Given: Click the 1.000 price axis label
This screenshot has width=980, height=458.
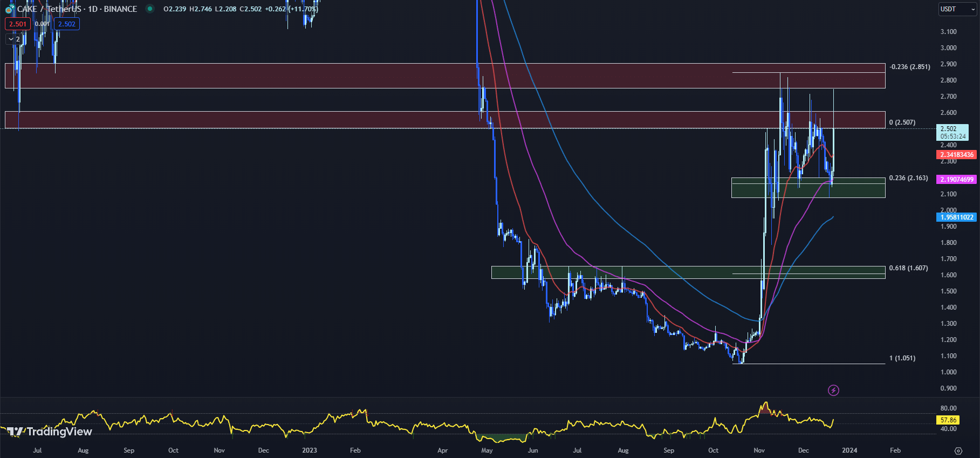Looking at the screenshot, I should pos(949,372).
